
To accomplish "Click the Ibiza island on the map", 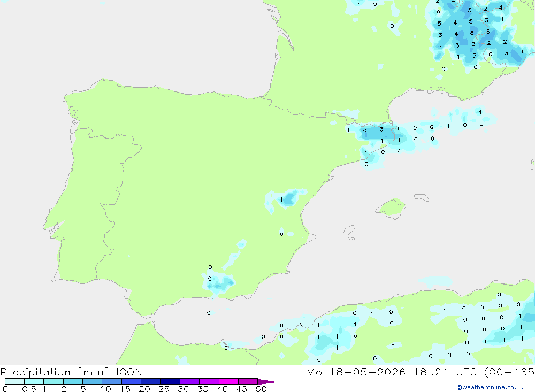I will (x=350, y=230).
